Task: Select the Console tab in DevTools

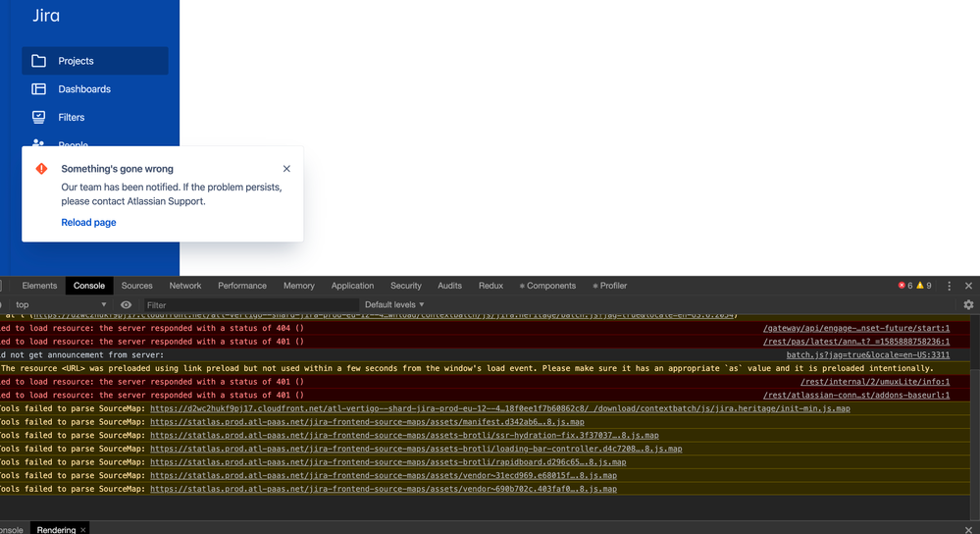Action: coord(88,286)
